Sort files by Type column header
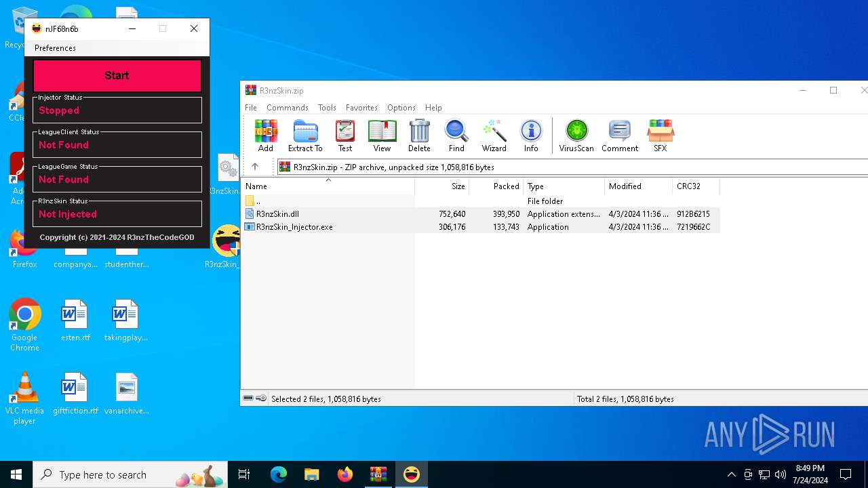 click(x=564, y=186)
